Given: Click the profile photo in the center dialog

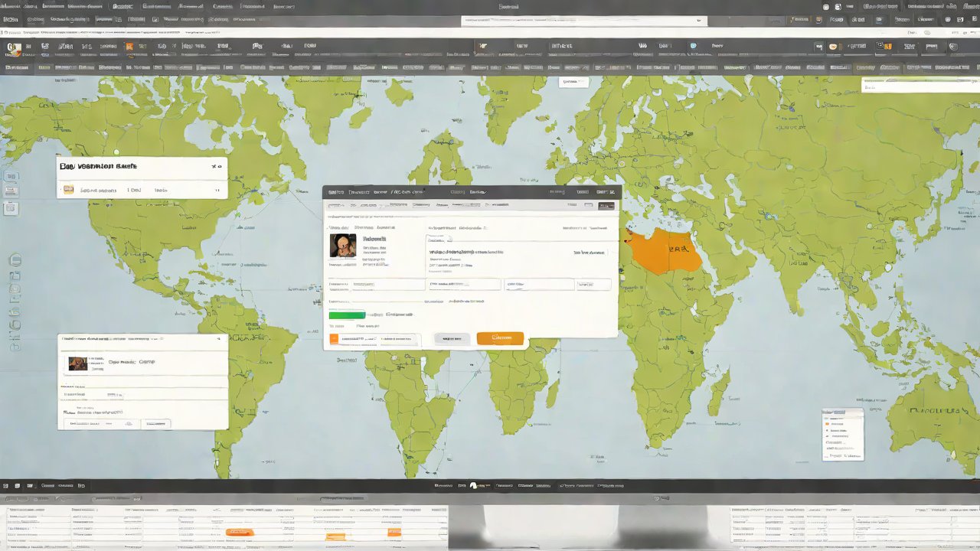Looking at the screenshot, I should (x=343, y=246).
